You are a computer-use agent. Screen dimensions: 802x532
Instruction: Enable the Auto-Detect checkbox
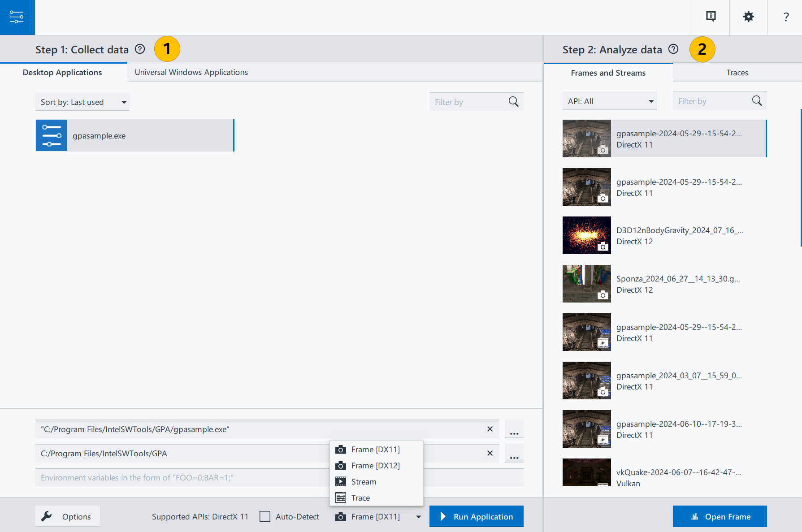coord(265,516)
